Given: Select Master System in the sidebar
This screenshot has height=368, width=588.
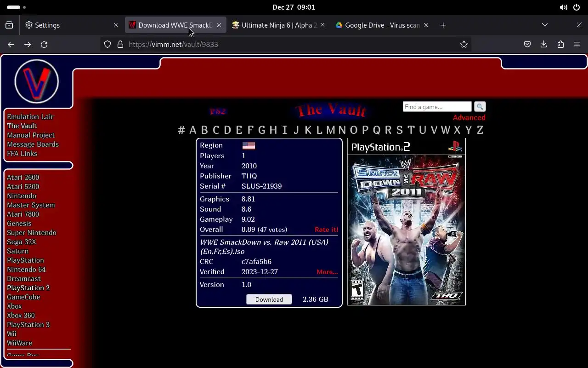Looking at the screenshot, I should 31,205.
